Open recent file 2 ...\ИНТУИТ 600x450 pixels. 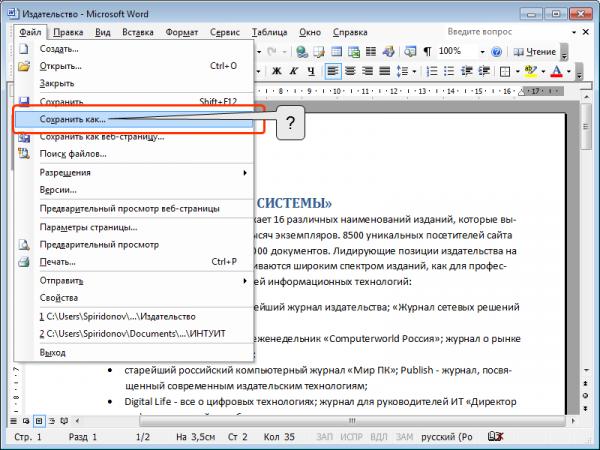pos(134,334)
